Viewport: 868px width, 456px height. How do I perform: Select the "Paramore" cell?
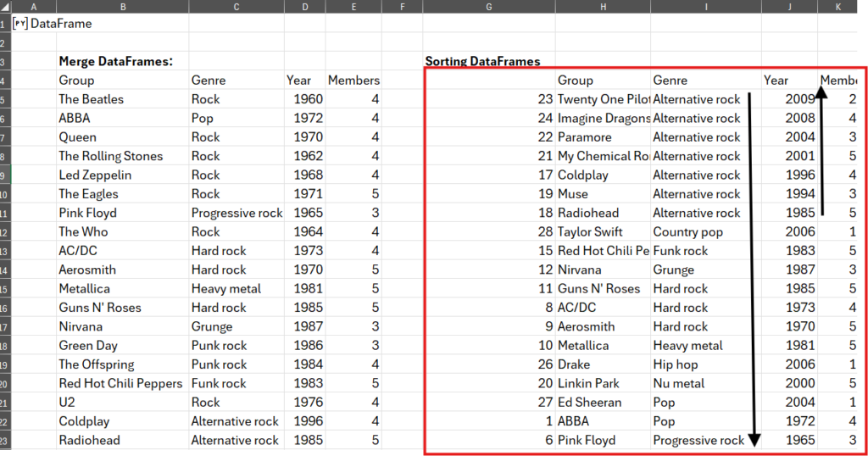pos(603,137)
